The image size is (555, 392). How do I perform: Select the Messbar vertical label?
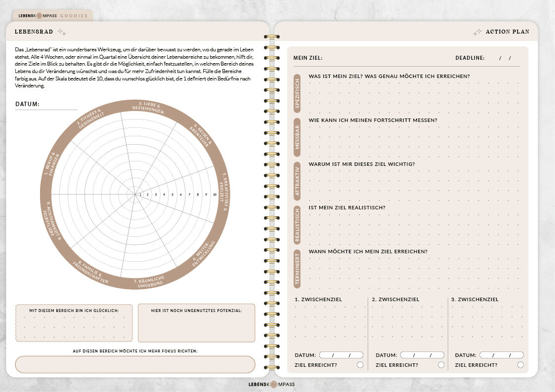[x=298, y=137]
